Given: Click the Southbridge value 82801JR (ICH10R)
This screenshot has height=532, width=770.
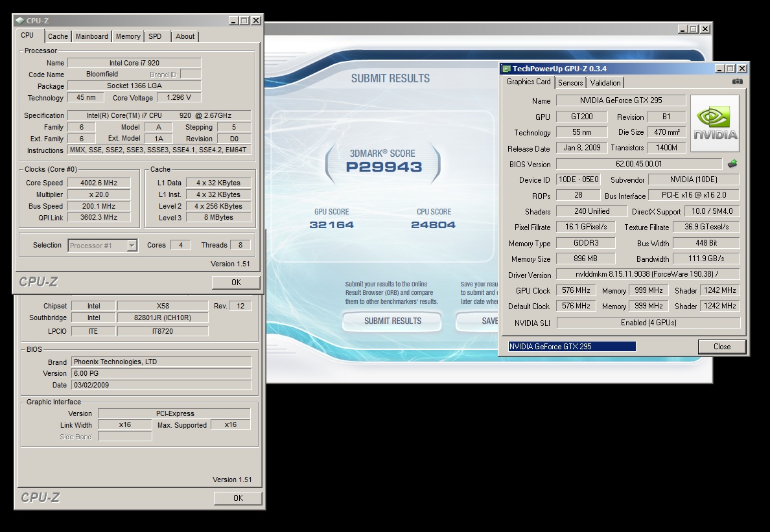Looking at the screenshot, I should tap(163, 318).
